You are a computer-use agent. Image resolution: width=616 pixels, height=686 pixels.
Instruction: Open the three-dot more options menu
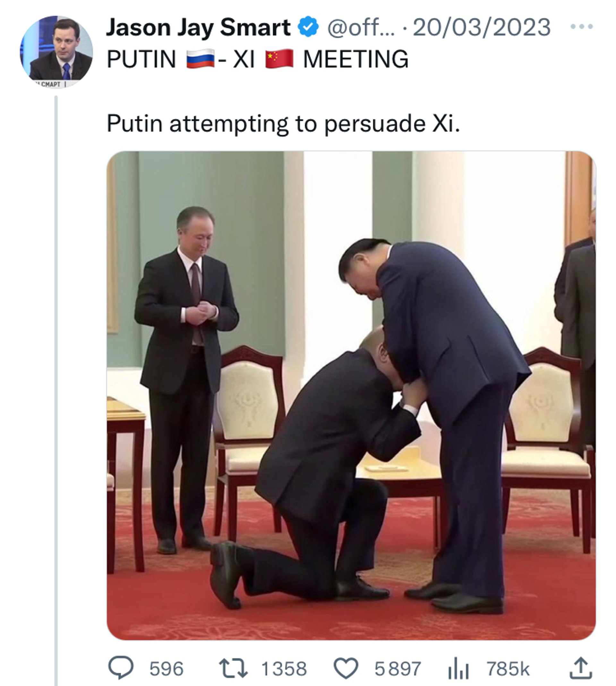(581, 26)
